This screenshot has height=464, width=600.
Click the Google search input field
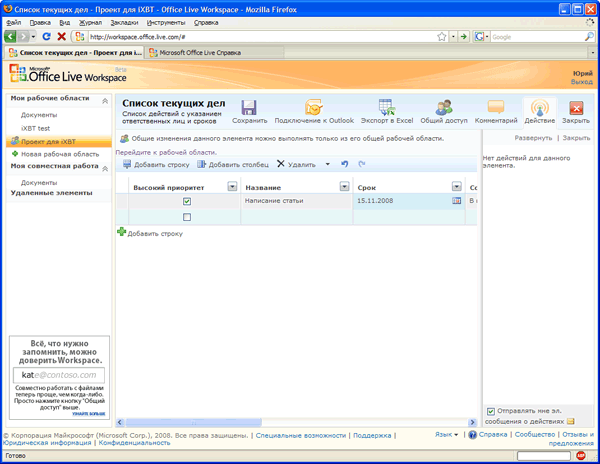(x=538, y=37)
